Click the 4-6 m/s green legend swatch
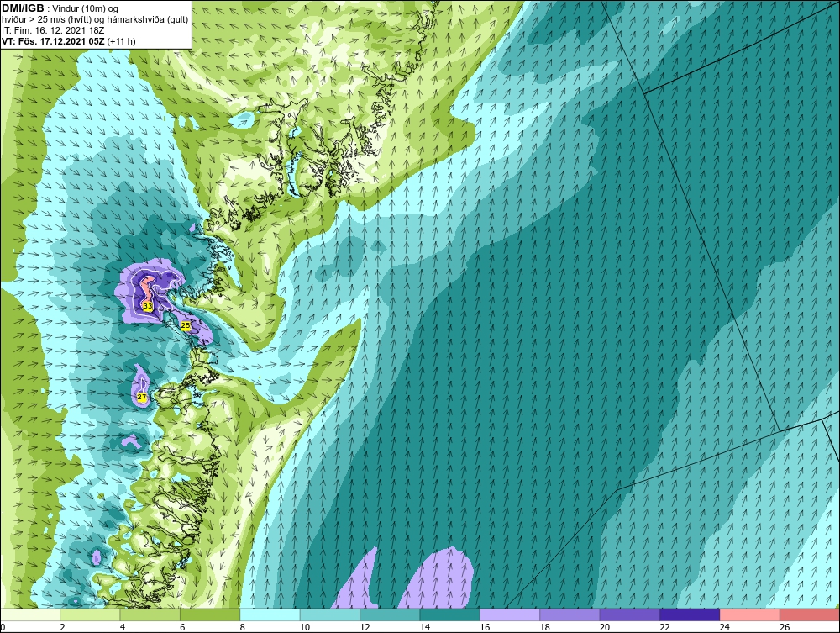The height and width of the screenshot is (633, 840). [x=150, y=615]
